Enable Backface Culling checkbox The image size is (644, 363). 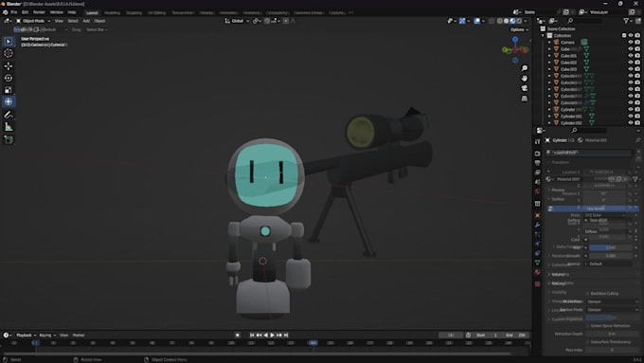point(588,294)
